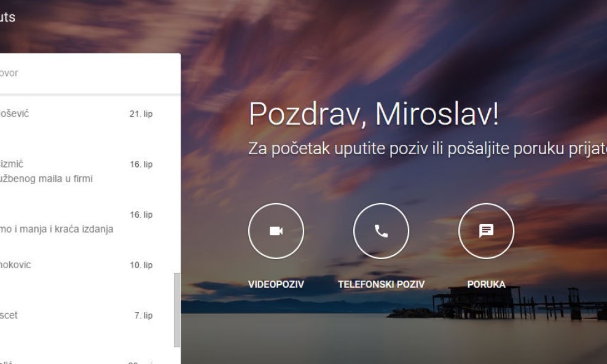Open conversation mentioning službenog maila u firmi
This screenshot has width=607, height=364.
pos(87,171)
